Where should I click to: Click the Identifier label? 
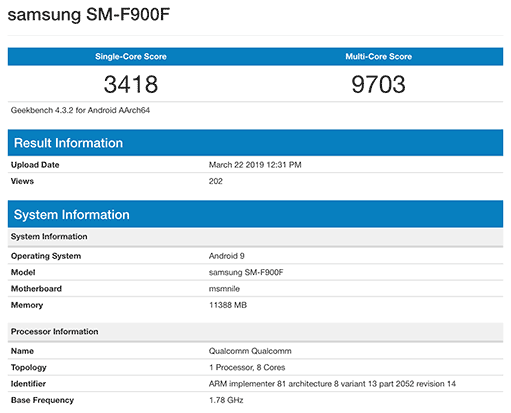pyautogui.click(x=28, y=384)
